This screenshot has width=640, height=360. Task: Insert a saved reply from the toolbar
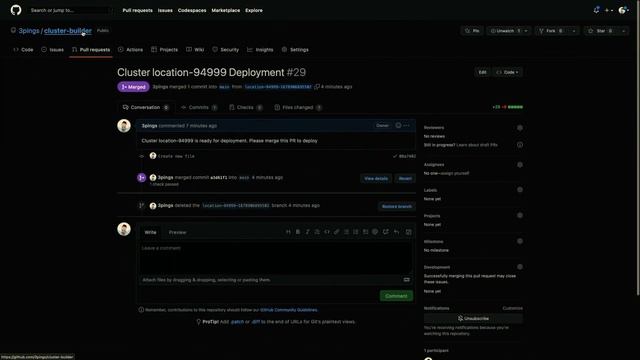point(396,232)
